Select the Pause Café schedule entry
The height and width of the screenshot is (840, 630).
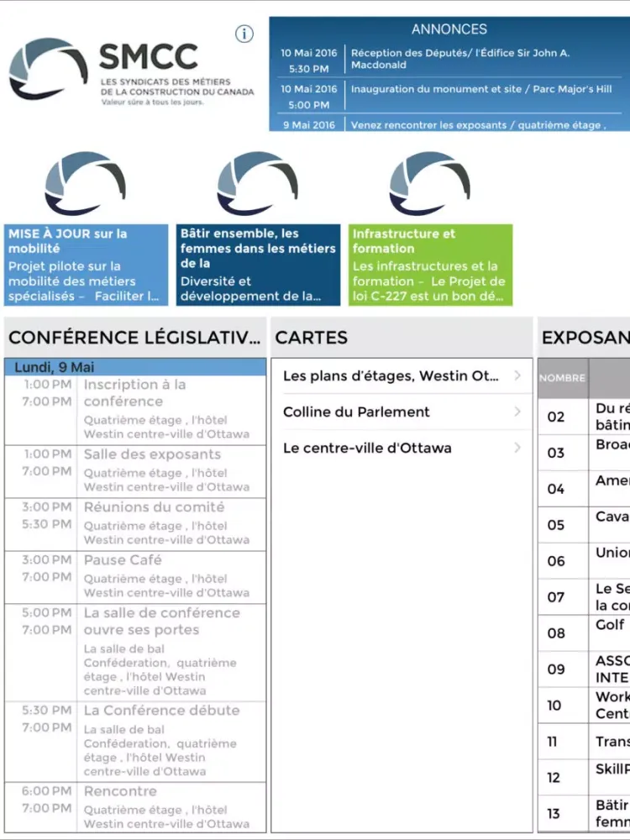(x=135, y=575)
